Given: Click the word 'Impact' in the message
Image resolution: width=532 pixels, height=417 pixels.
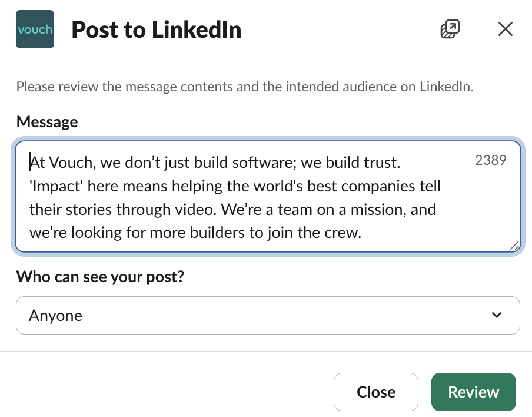Looking at the screenshot, I should click(54, 185).
